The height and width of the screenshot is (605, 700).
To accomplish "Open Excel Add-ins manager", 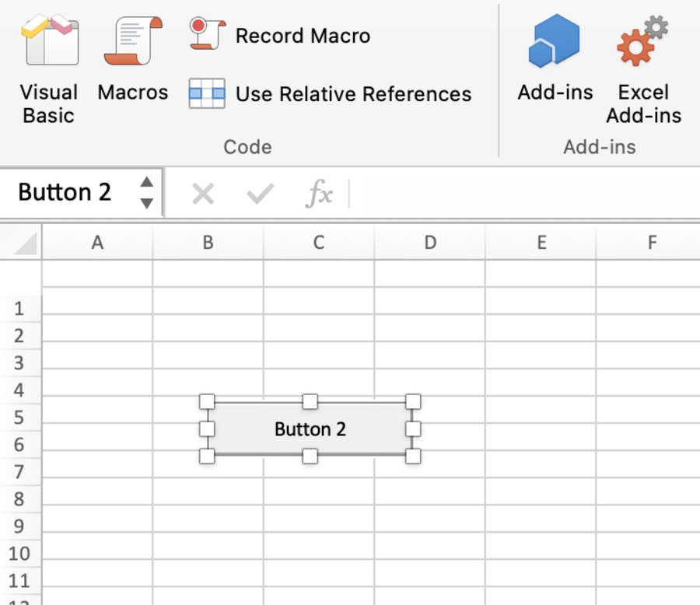I will pos(643,69).
